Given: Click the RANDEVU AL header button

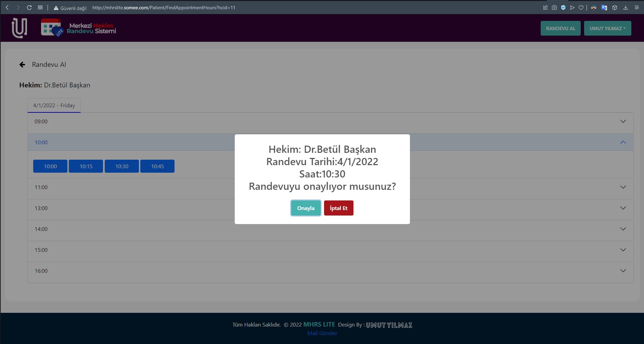Looking at the screenshot, I should tap(561, 28).
